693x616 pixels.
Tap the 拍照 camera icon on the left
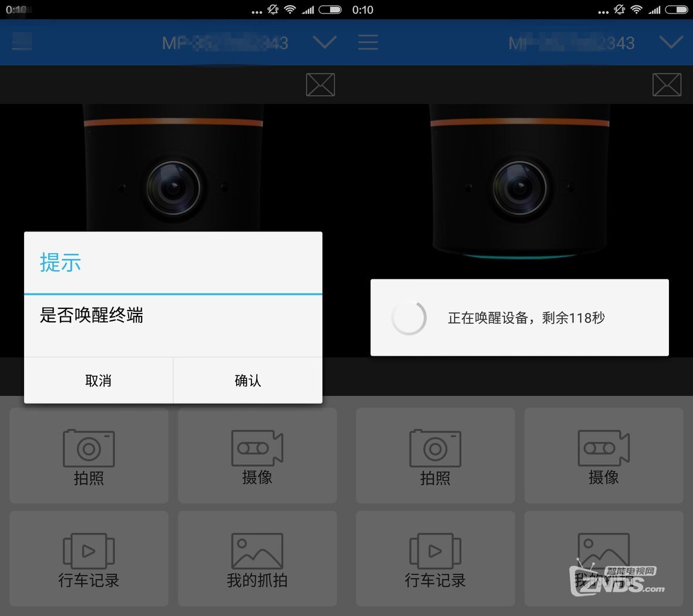coord(88,455)
